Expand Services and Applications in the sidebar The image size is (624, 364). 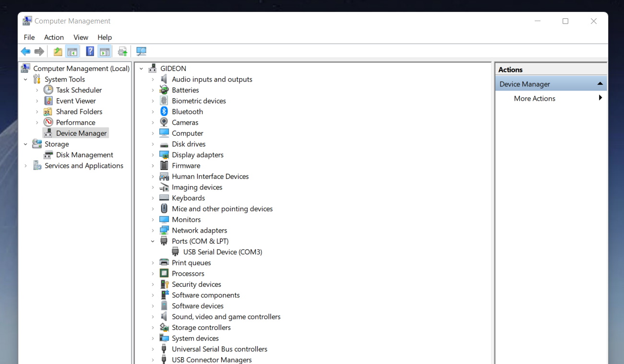coord(25,165)
